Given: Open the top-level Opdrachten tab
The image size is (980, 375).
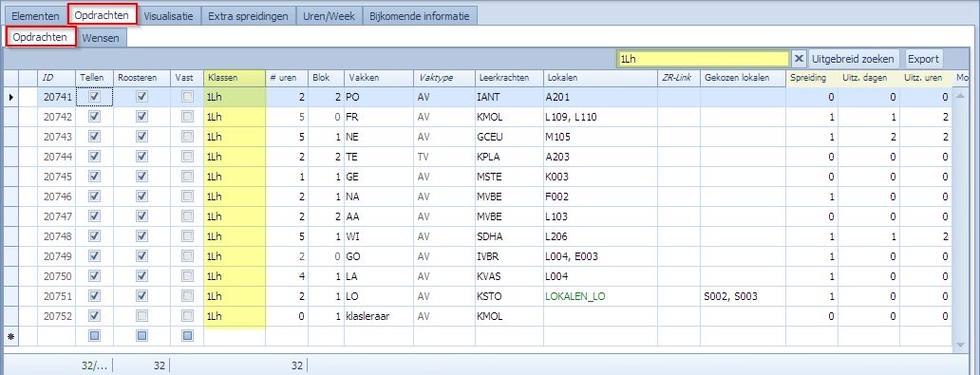Looking at the screenshot, I should tap(102, 15).
